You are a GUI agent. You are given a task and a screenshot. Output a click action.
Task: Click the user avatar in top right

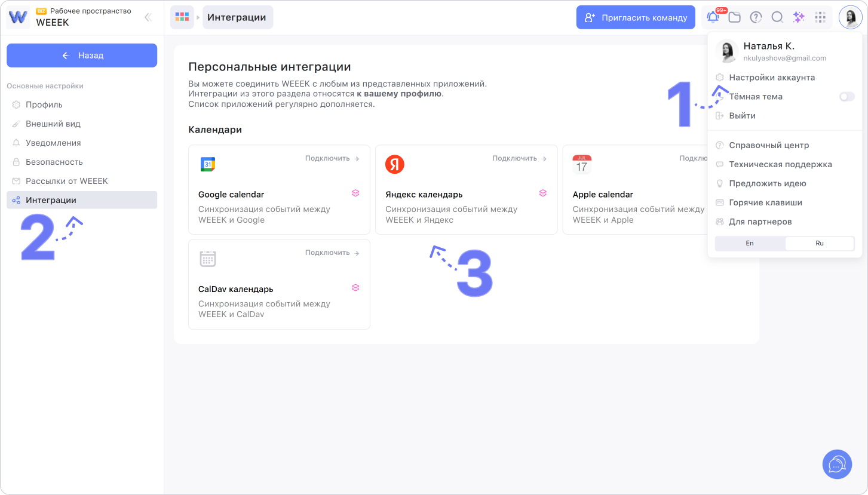point(850,17)
